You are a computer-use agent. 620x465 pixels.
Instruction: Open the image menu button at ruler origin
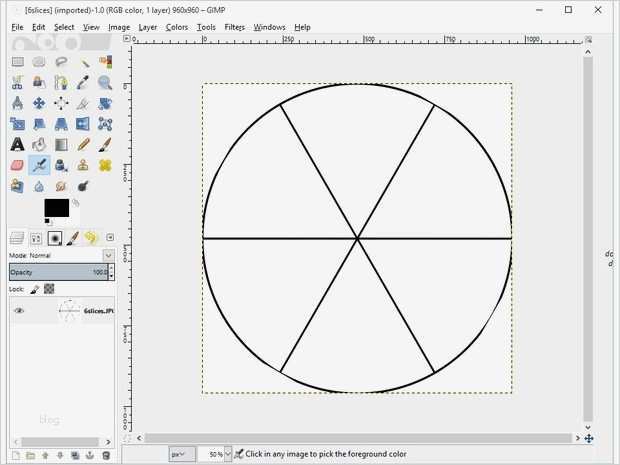coord(127,39)
